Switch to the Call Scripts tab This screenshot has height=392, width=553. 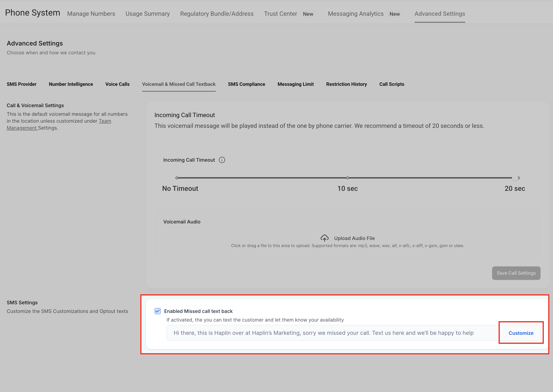click(392, 84)
